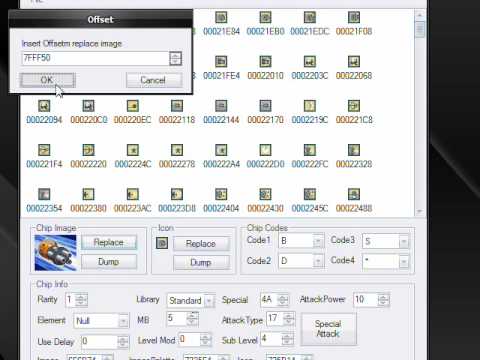Select chip icon labeled 00021EB0
Screen dimensions: 480x360
point(265,17)
